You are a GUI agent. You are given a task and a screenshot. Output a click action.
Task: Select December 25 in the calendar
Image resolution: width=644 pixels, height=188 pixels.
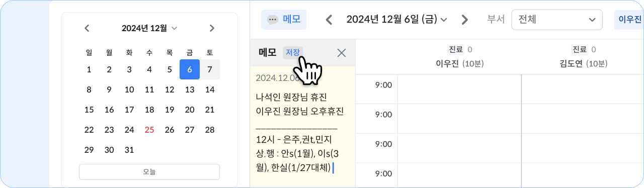pyautogui.click(x=149, y=130)
